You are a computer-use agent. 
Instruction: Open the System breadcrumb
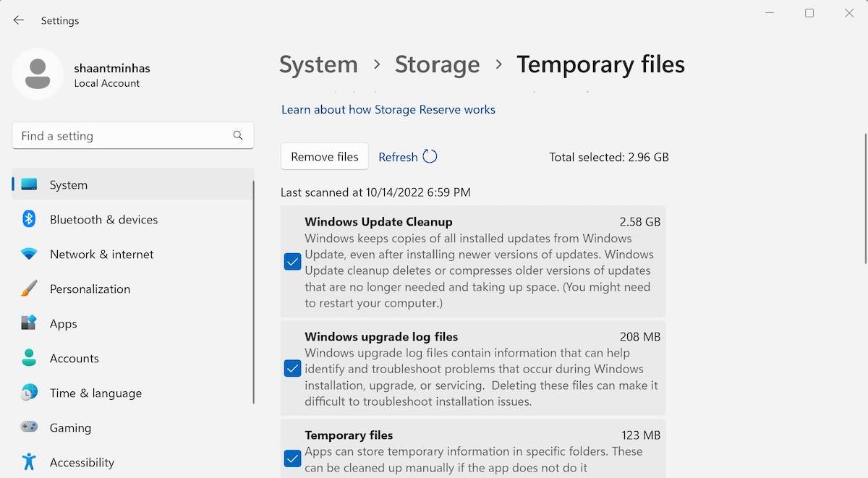[318, 64]
